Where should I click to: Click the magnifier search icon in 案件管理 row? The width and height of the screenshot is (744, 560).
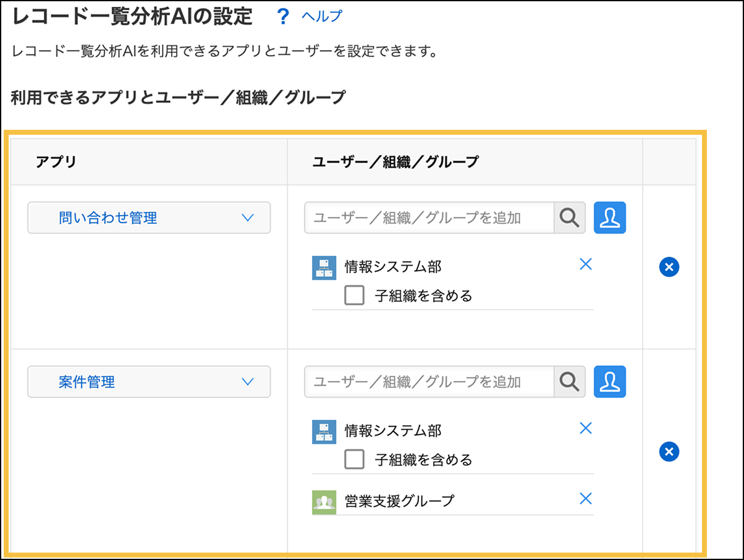(x=570, y=382)
